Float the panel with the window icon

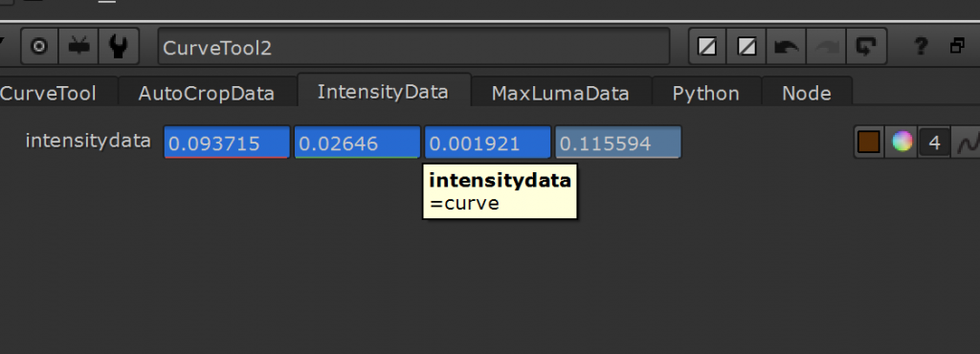[957, 46]
